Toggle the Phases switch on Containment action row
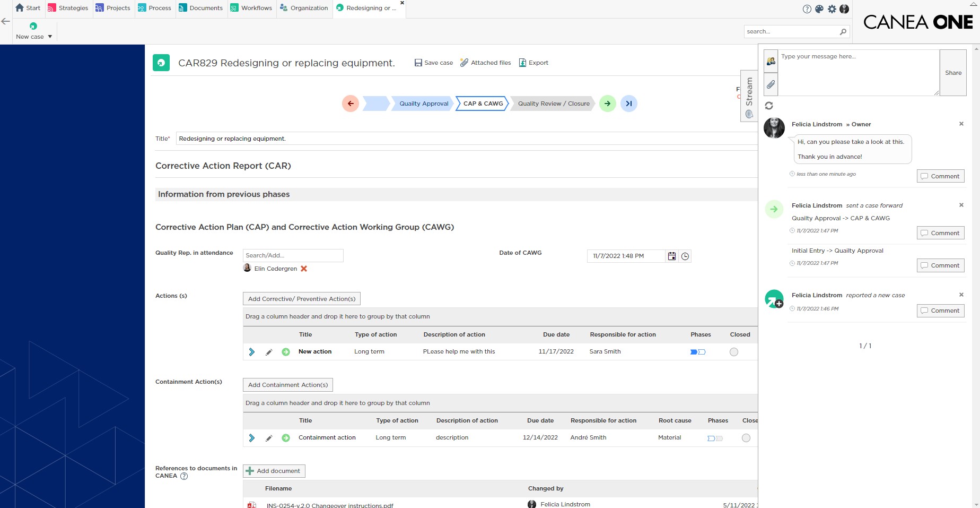The image size is (980, 508). 715,438
